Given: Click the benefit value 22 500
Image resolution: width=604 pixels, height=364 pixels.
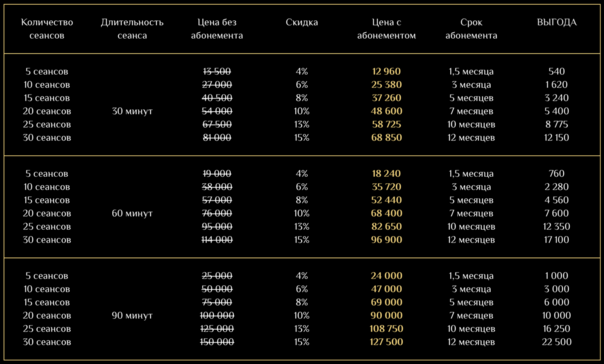Looking at the screenshot, I should [x=557, y=342].
